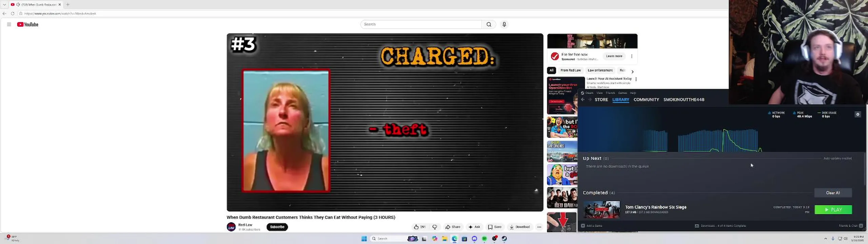Navigate forward in Steam
The width and height of the screenshot is (868, 244).
590,100
